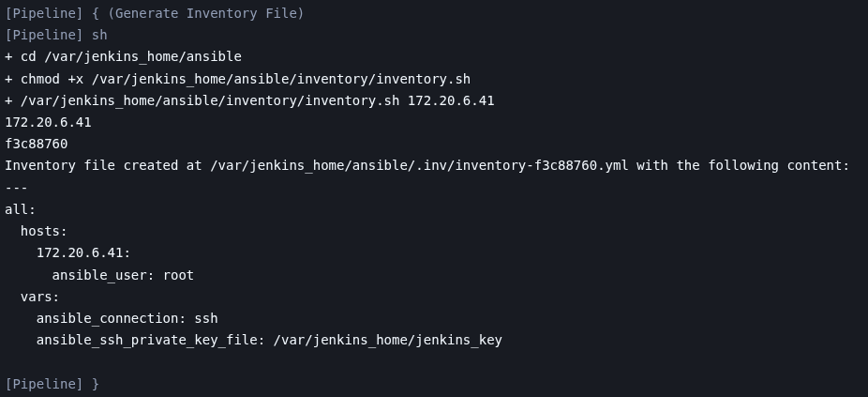Click the standalone 172.20.6.41 output line
The width and height of the screenshot is (868, 397).
[x=48, y=122]
